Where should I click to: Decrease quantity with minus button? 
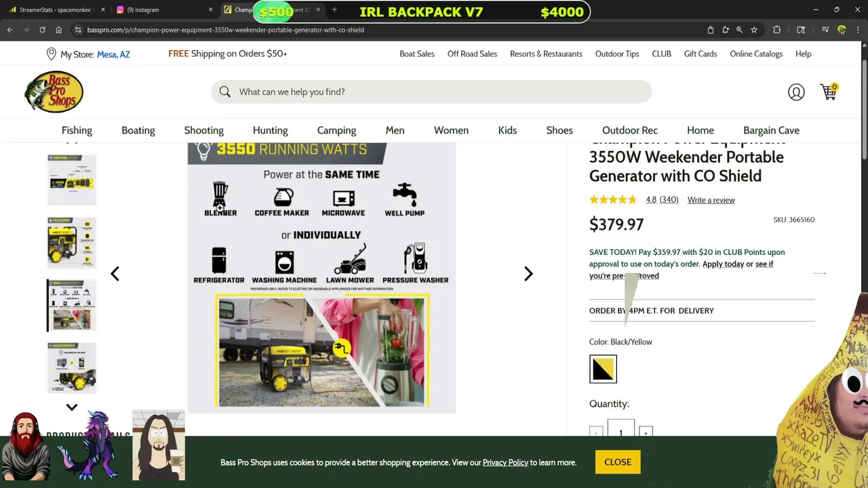tap(596, 432)
